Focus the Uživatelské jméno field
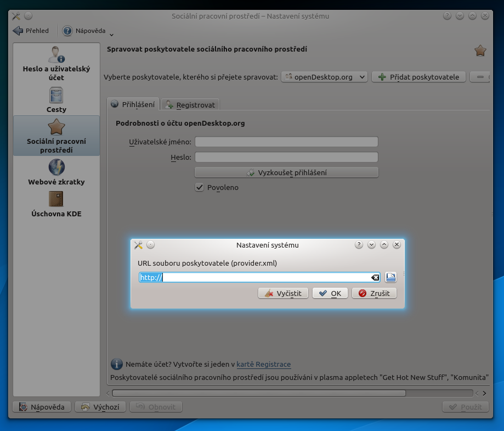Viewport: 504px width, 431px height. (x=286, y=142)
